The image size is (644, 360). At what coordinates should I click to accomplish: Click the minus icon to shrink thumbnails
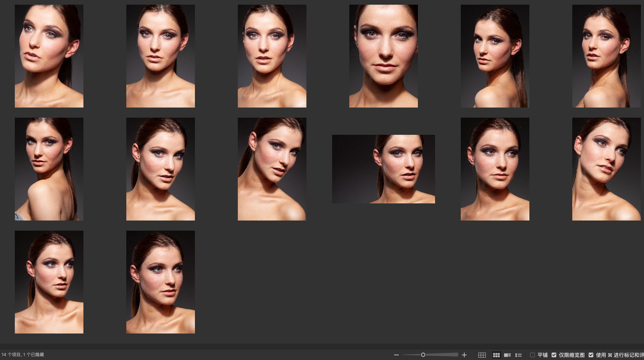tap(396, 355)
